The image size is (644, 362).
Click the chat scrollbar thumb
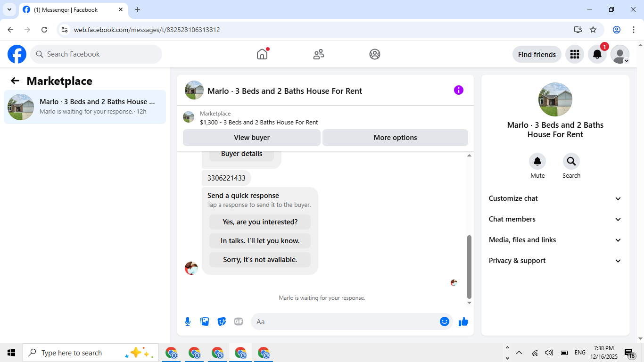pos(469,267)
